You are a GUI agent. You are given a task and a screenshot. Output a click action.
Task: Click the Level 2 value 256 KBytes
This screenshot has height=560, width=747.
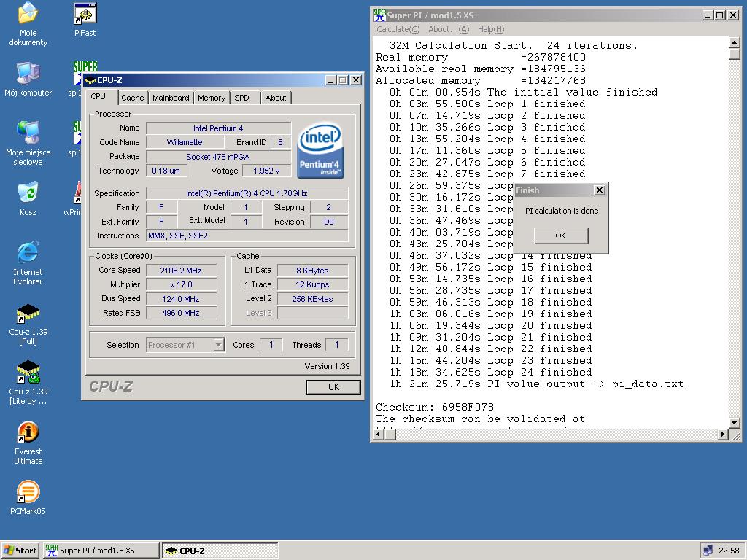click(x=312, y=299)
